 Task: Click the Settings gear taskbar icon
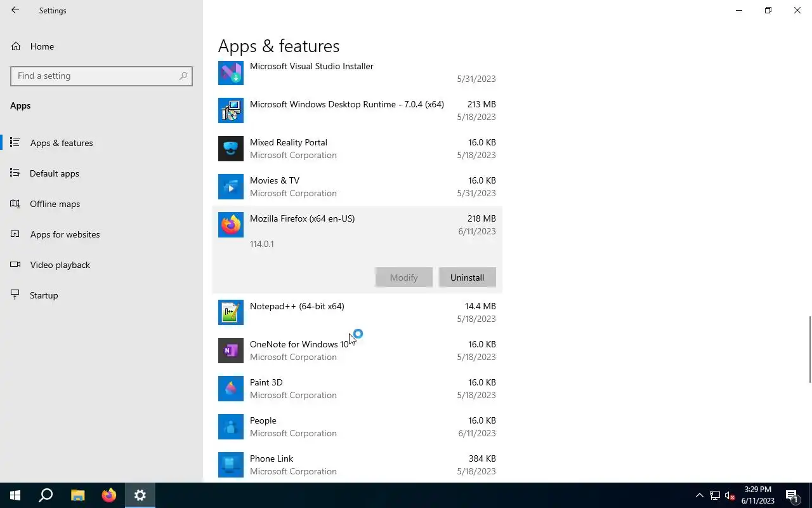point(140,495)
